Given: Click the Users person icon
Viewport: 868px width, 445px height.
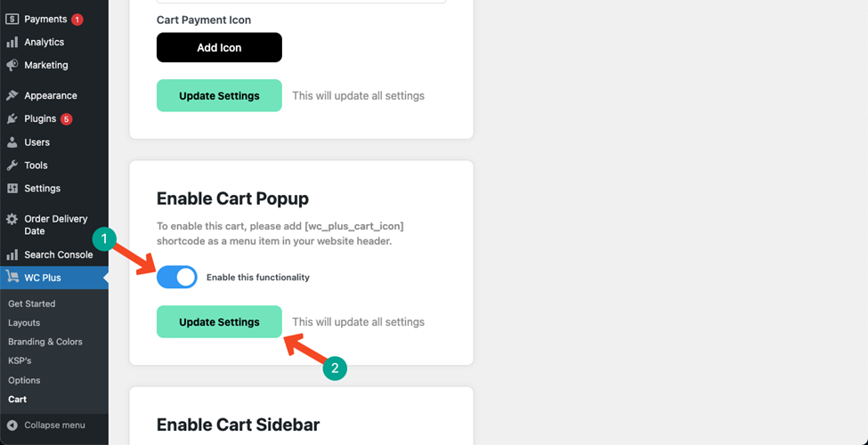Looking at the screenshot, I should tap(12, 142).
